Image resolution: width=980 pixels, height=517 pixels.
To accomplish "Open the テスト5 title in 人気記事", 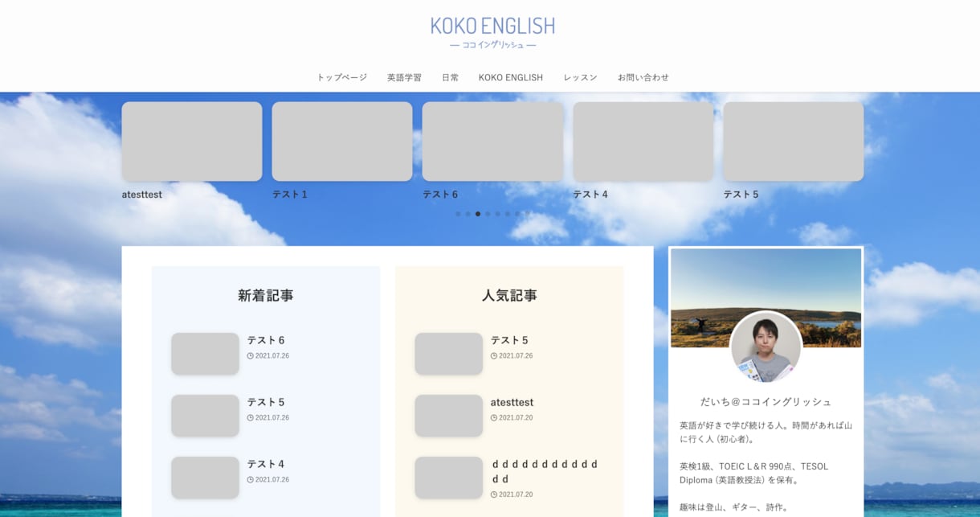I will pos(509,340).
